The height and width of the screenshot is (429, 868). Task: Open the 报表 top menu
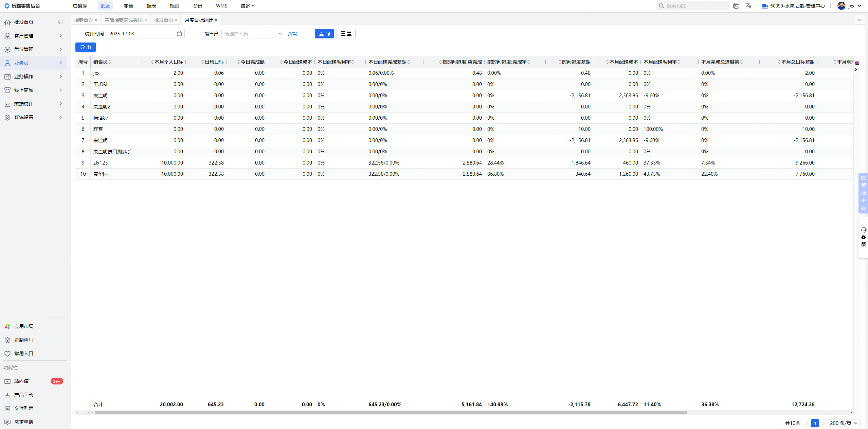point(151,6)
